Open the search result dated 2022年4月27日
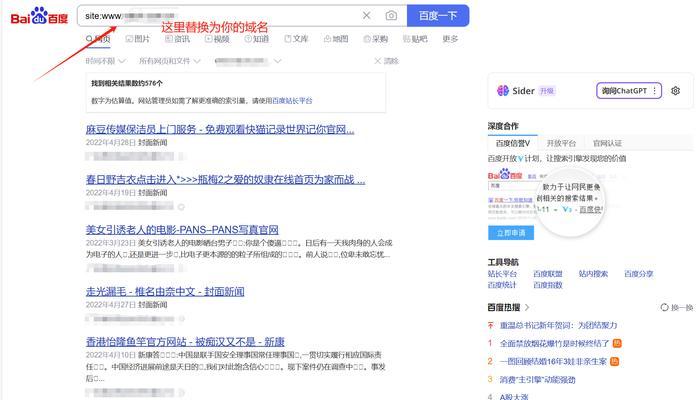699x400 pixels. click(165, 292)
